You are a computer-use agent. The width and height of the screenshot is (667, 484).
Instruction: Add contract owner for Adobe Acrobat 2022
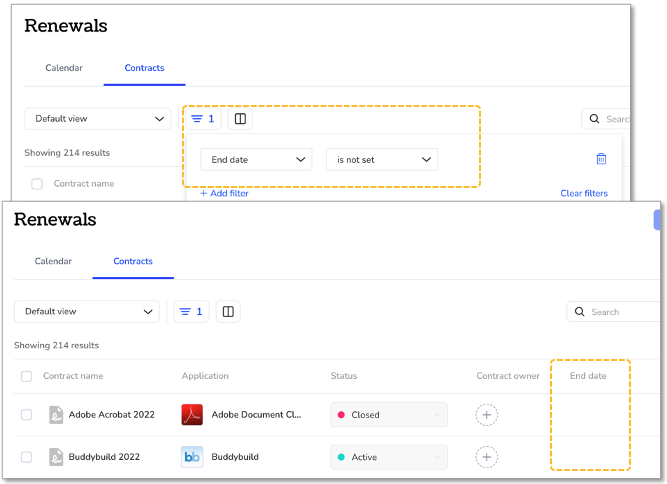(487, 415)
